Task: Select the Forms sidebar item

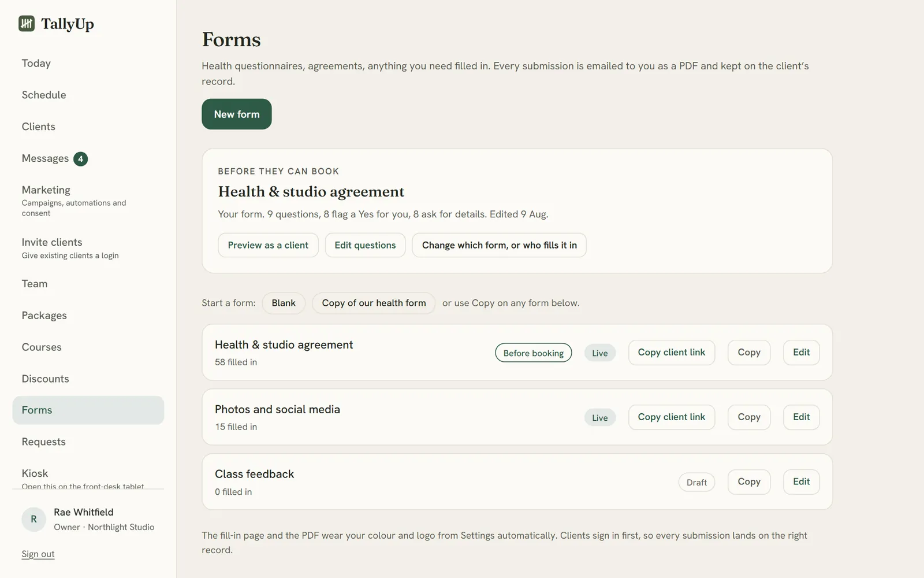Action: coord(88,410)
